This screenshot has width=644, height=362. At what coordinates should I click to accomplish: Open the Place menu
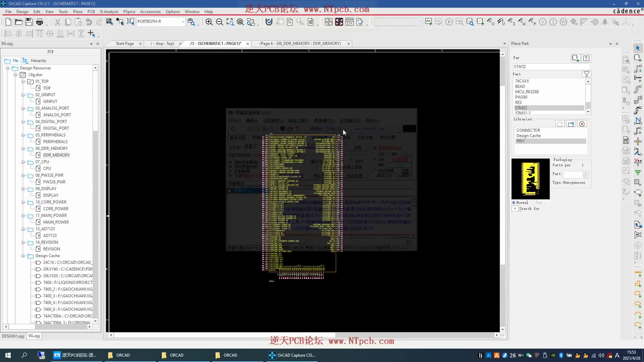click(78, 11)
